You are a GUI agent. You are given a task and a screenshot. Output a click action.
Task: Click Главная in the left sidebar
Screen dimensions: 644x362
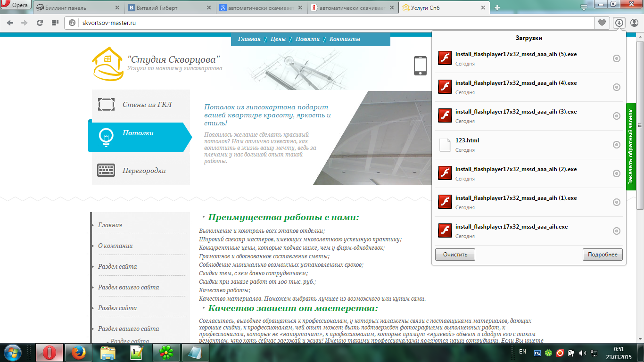[x=110, y=225]
